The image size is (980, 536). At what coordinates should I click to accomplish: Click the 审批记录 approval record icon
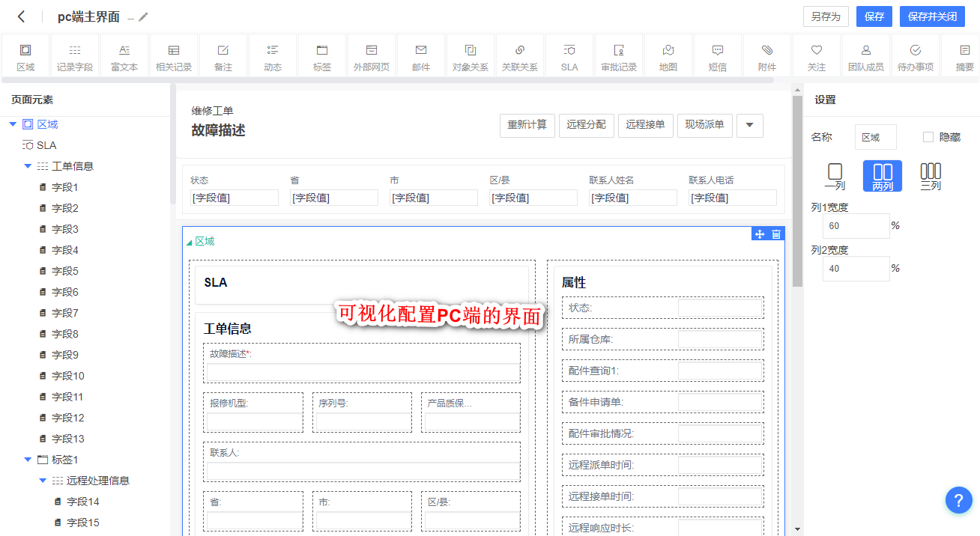[619, 57]
